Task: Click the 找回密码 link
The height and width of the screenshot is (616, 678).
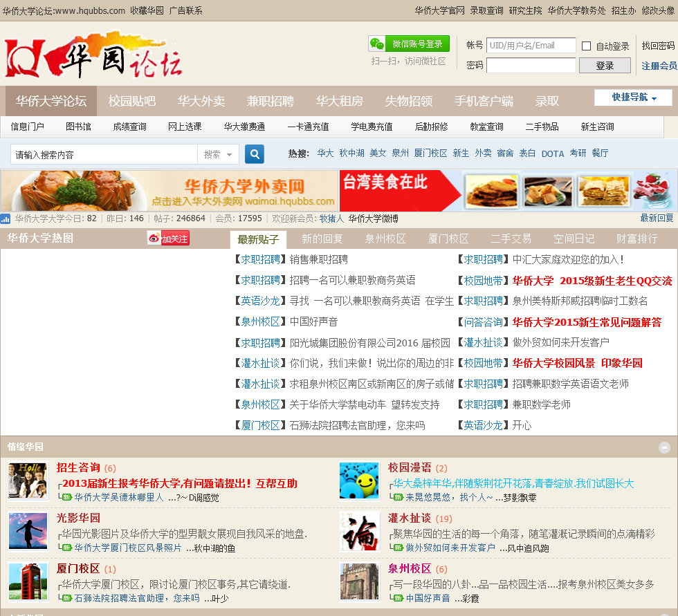Action: click(658, 46)
